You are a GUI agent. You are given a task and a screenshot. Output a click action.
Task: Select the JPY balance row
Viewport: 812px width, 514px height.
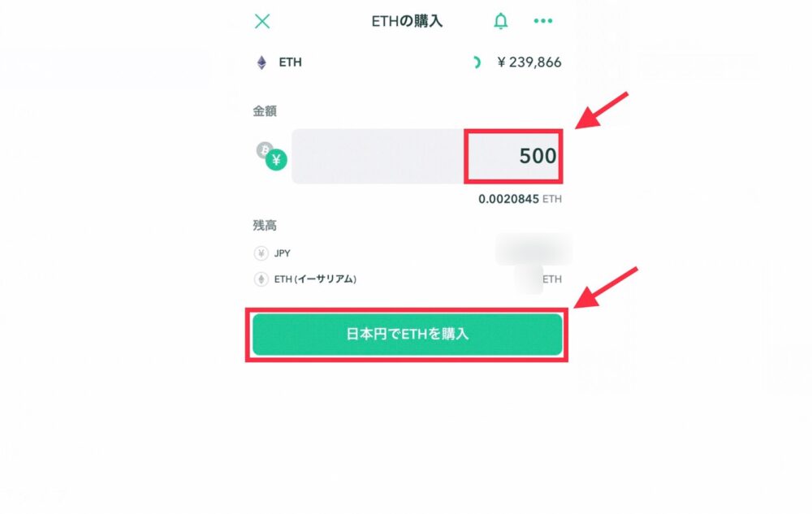tap(408, 253)
